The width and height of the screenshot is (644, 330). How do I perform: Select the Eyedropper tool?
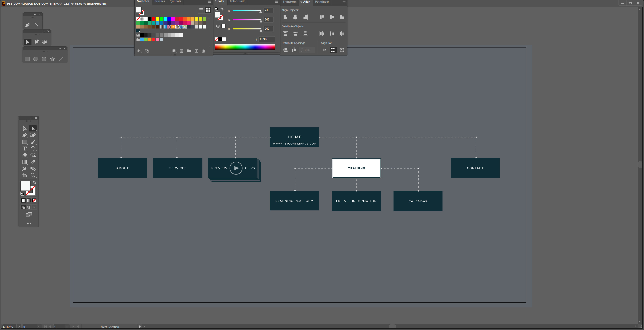tap(33, 162)
